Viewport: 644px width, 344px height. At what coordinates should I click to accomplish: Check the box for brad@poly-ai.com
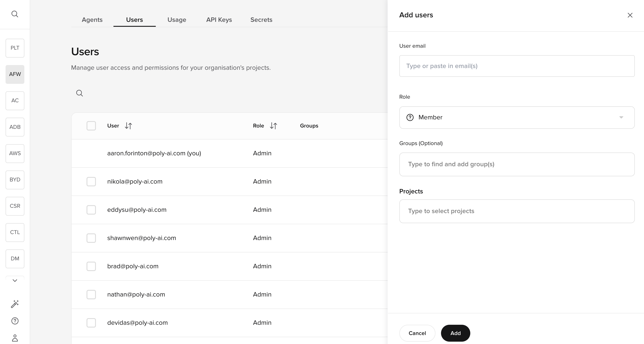[x=91, y=266]
